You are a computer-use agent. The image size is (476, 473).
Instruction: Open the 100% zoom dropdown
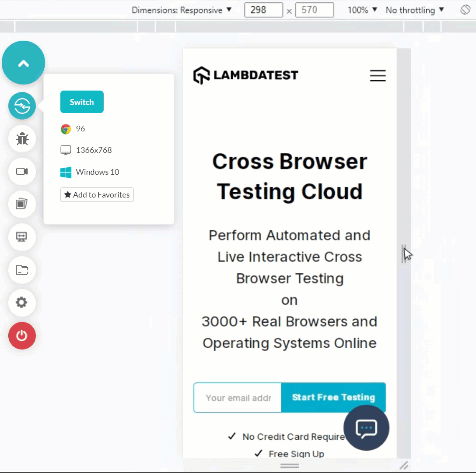362,10
